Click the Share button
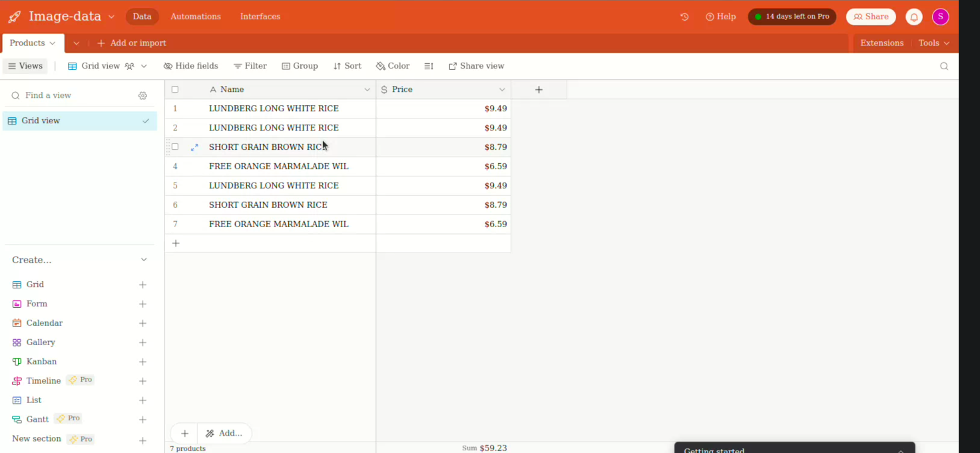This screenshot has height=453, width=980. point(871,17)
